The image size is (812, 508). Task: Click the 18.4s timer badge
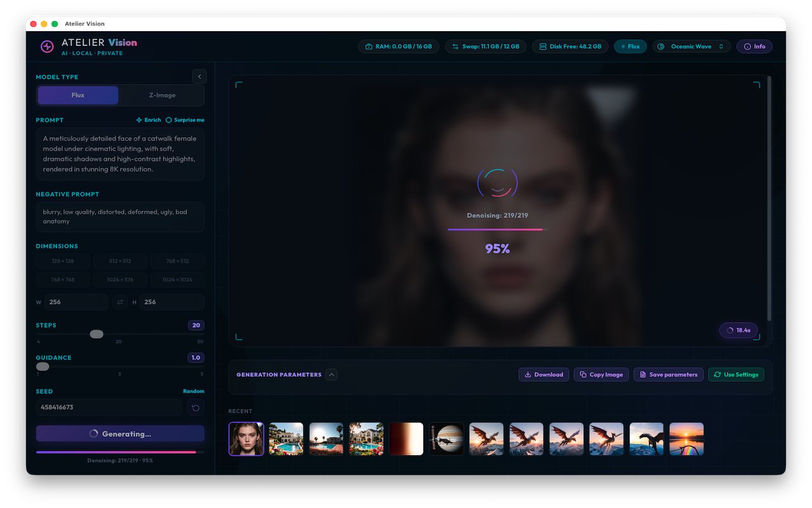[738, 330]
